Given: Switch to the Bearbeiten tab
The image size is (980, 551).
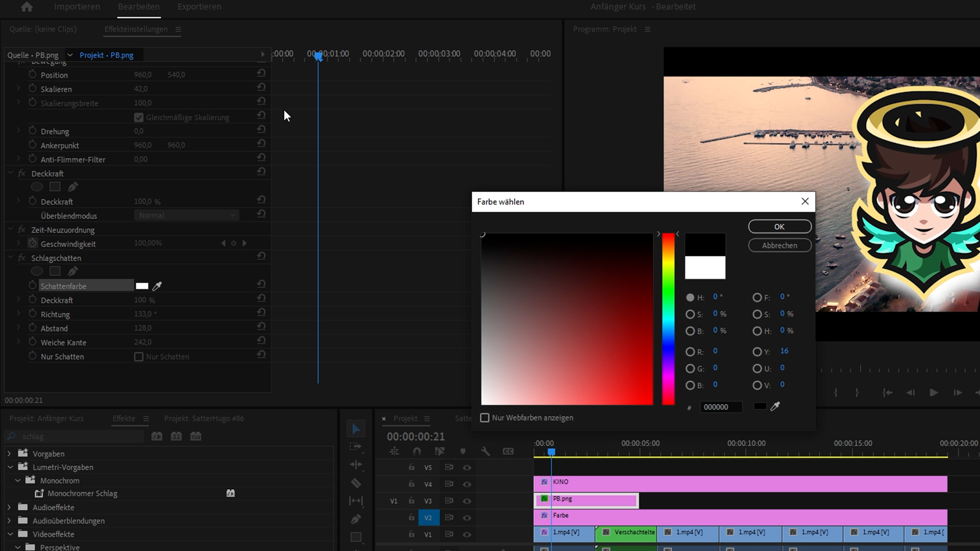Looking at the screenshot, I should pyautogui.click(x=139, y=7).
